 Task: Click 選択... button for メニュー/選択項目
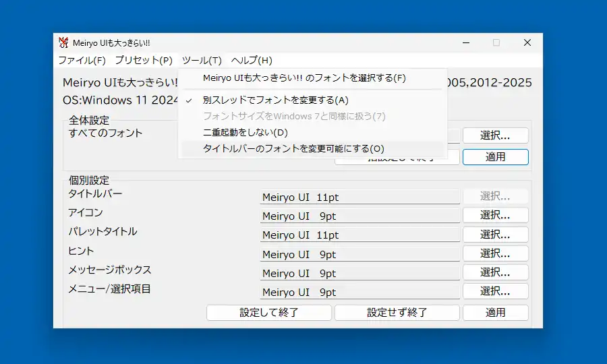tap(496, 291)
